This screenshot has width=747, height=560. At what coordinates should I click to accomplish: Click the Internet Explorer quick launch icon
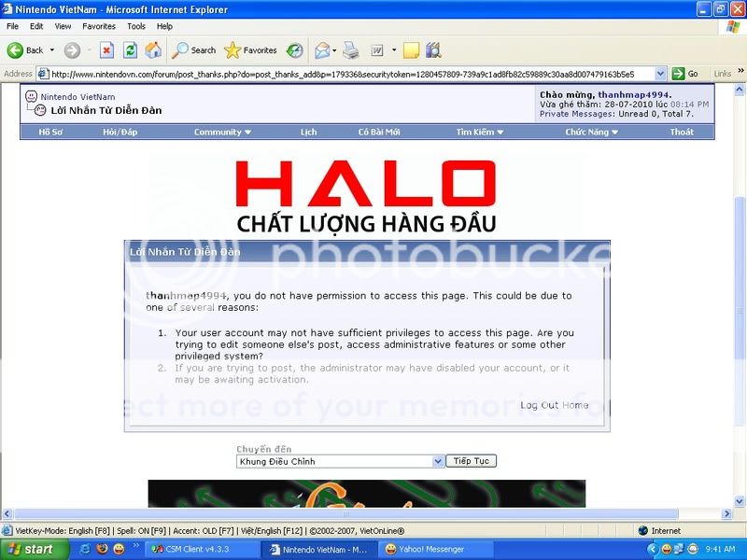pos(85,549)
